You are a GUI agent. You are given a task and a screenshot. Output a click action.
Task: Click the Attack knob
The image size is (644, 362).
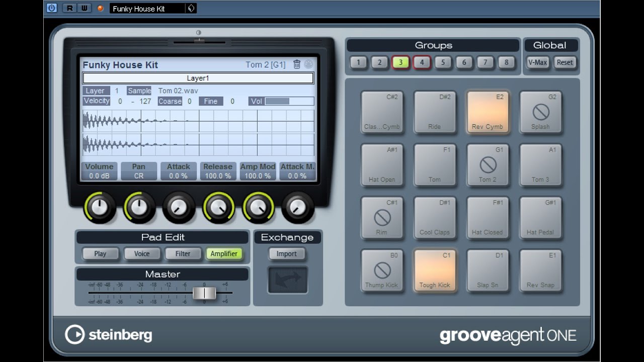click(179, 207)
